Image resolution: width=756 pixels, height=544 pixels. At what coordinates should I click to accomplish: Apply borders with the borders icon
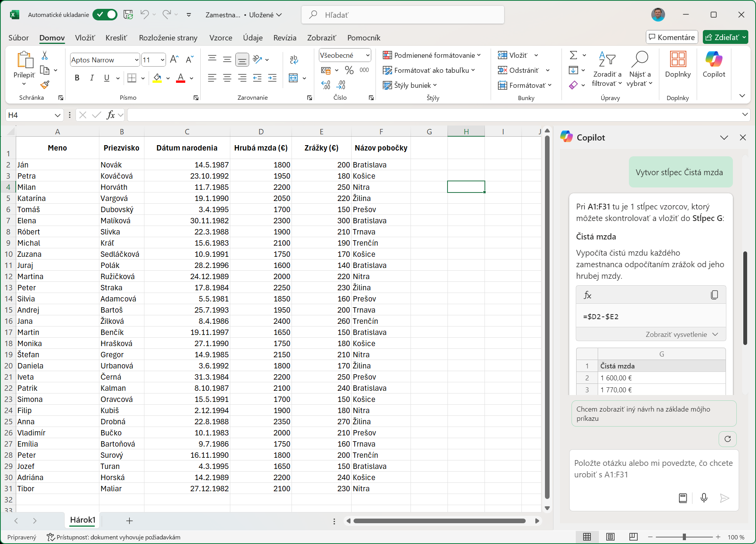point(132,78)
